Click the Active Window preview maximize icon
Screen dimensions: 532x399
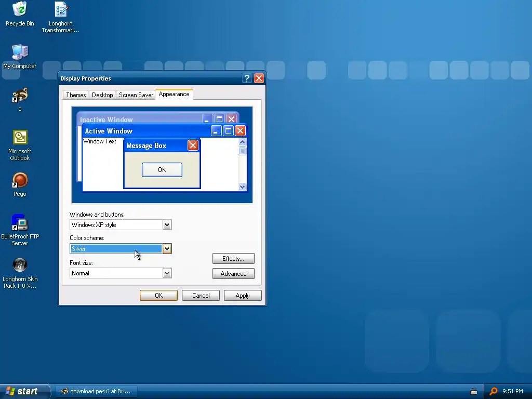point(228,130)
